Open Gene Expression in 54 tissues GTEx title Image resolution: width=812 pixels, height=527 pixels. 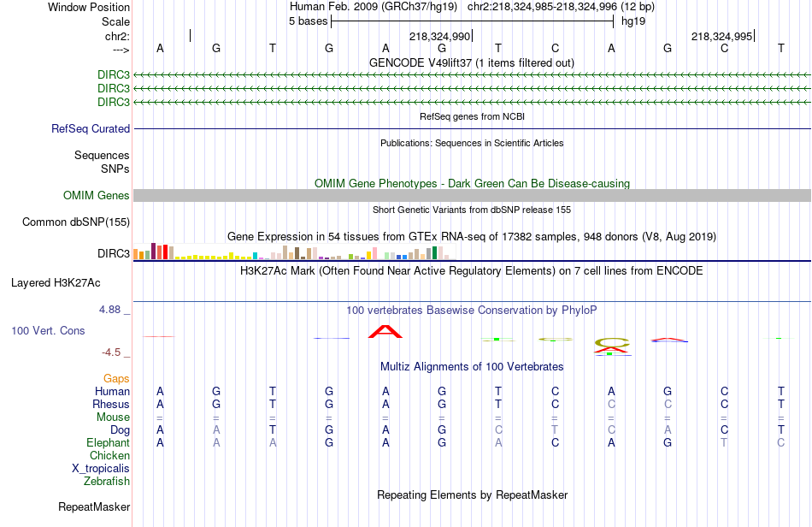click(x=472, y=237)
